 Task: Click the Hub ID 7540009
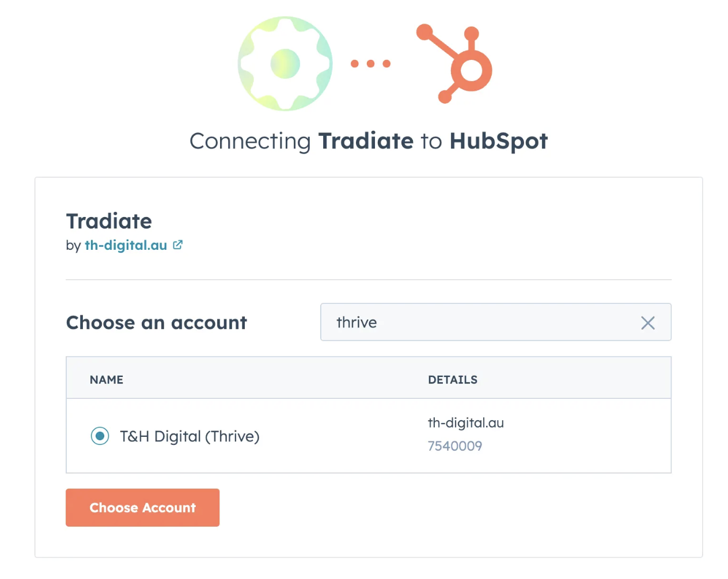454,446
